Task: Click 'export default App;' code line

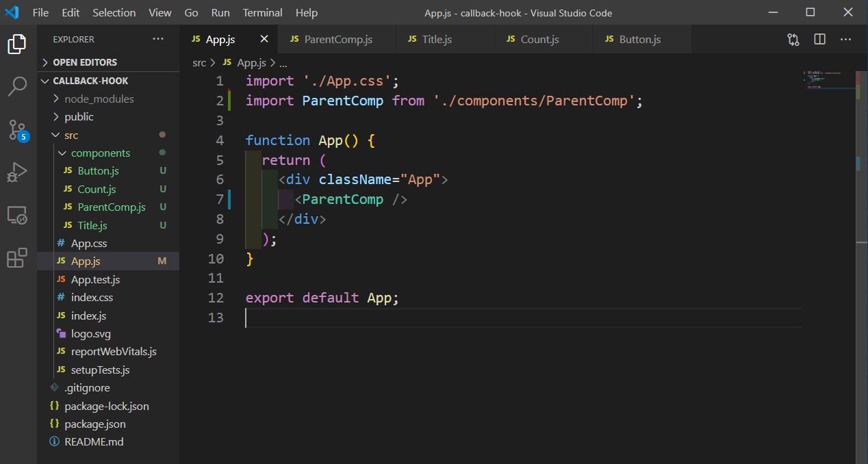Action: click(x=322, y=298)
